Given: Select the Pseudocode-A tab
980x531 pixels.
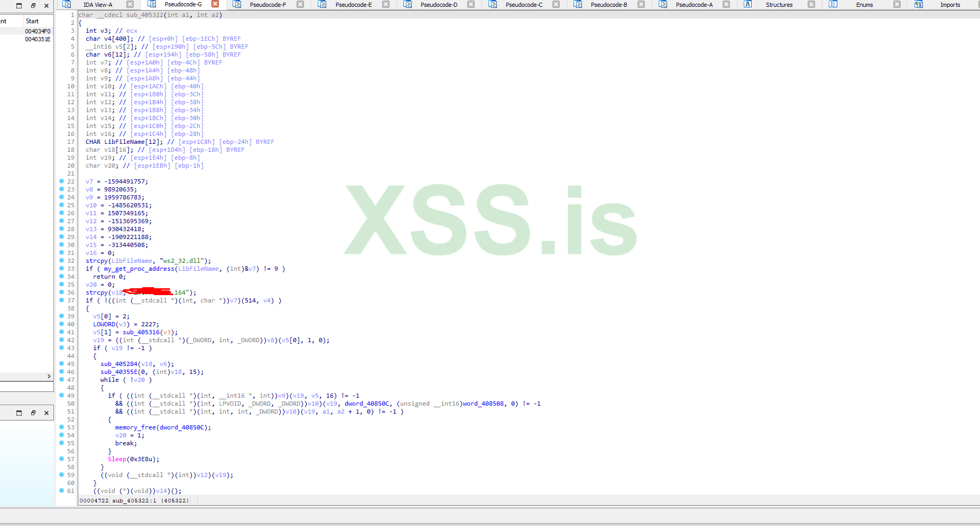Looking at the screenshot, I should [x=694, y=5].
